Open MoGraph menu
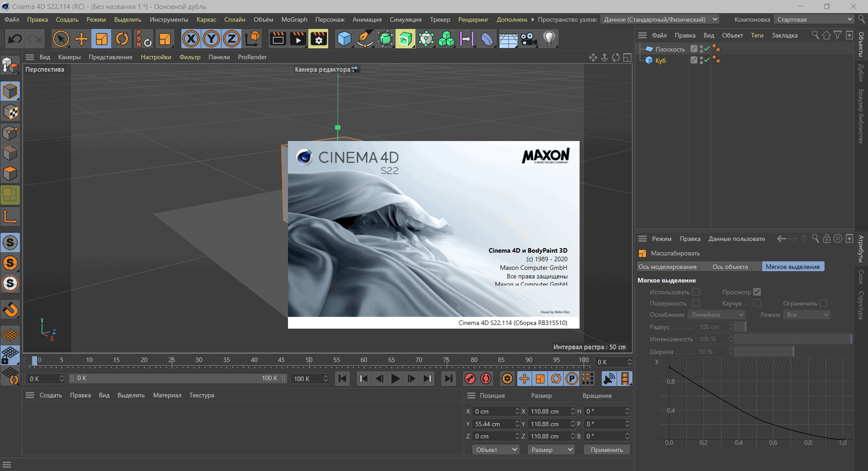Screen dimensions: 868x471 [294, 19]
